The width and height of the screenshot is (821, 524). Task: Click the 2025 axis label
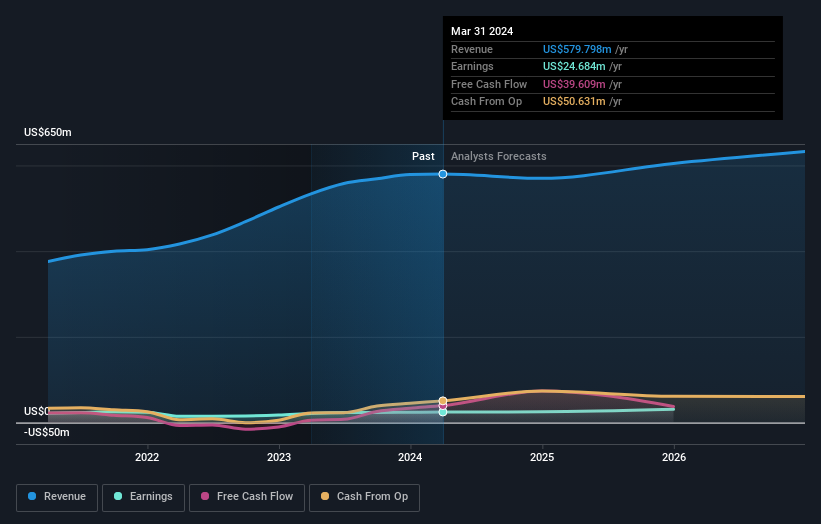tap(542, 457)
